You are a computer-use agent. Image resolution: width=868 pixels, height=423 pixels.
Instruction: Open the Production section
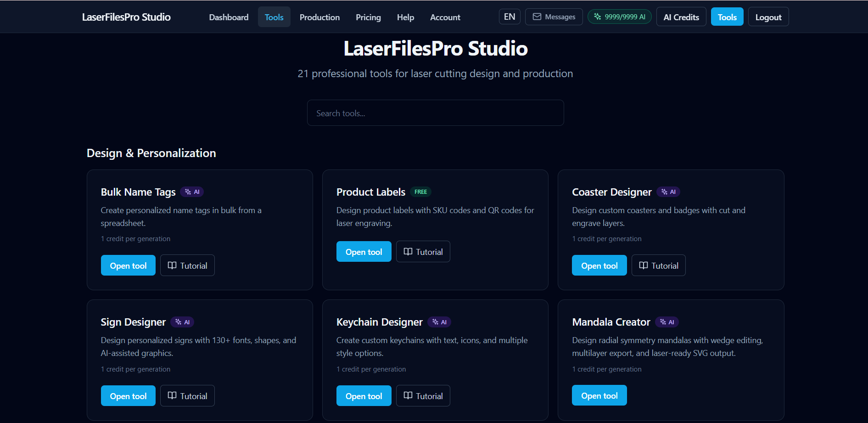(319, 17)
